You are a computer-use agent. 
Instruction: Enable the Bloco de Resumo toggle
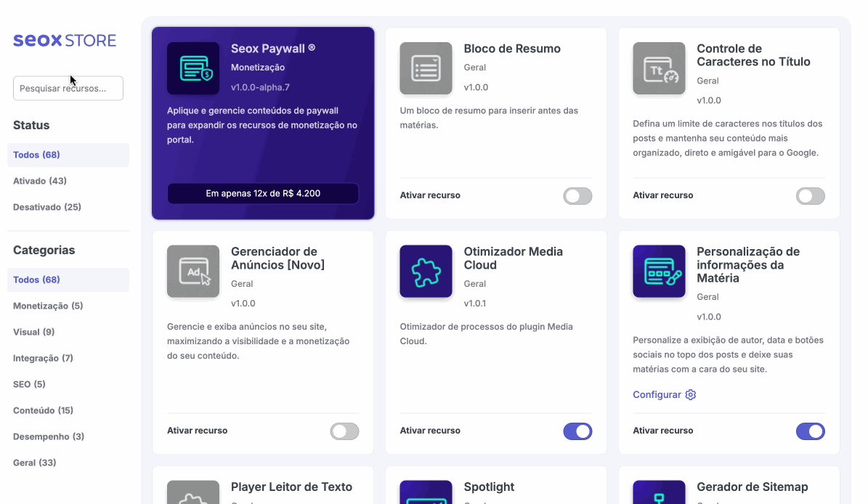577,196
